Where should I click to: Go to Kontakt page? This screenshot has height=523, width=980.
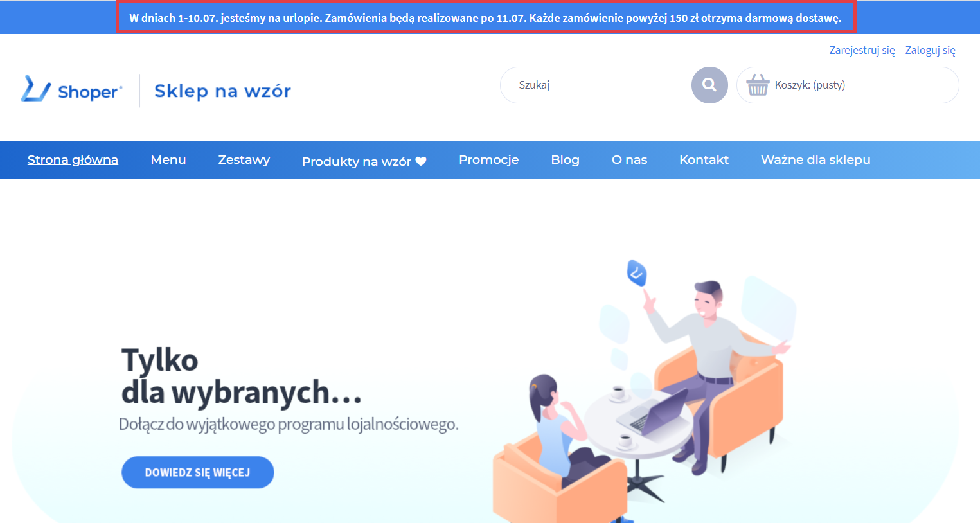(704, 159)
